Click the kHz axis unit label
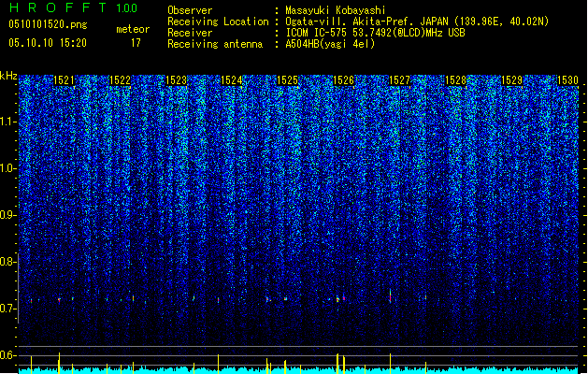The height and width of the screenshot is (374, 588). [x=8, y=76]
